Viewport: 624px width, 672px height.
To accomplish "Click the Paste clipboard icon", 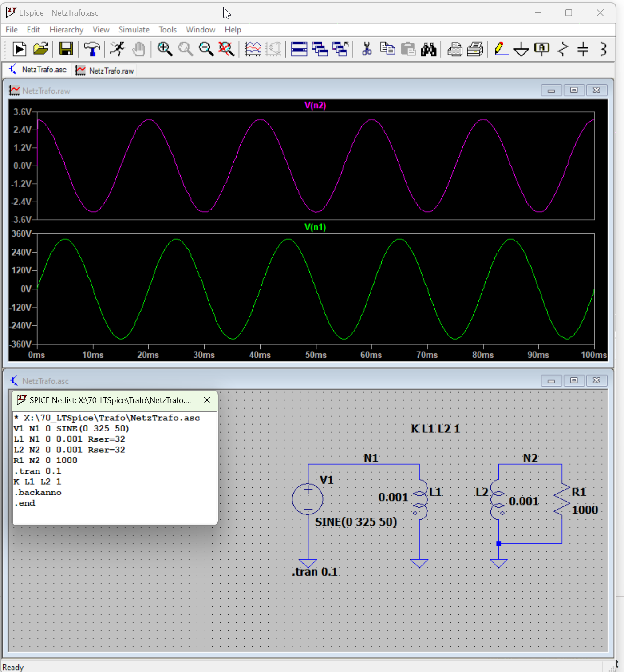I will click(408, 49).
